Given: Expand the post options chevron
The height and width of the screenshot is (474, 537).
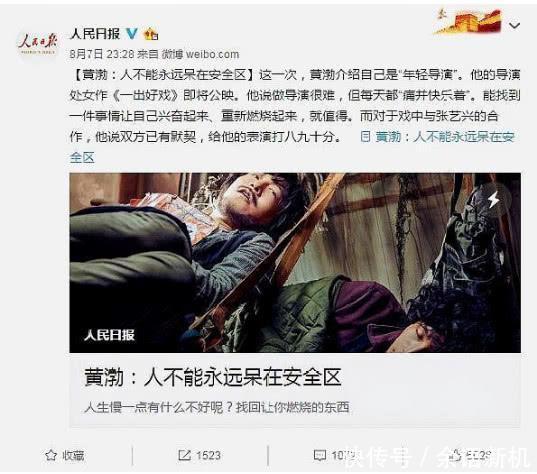Looking at the screenshot, I should tap(514, 25).
